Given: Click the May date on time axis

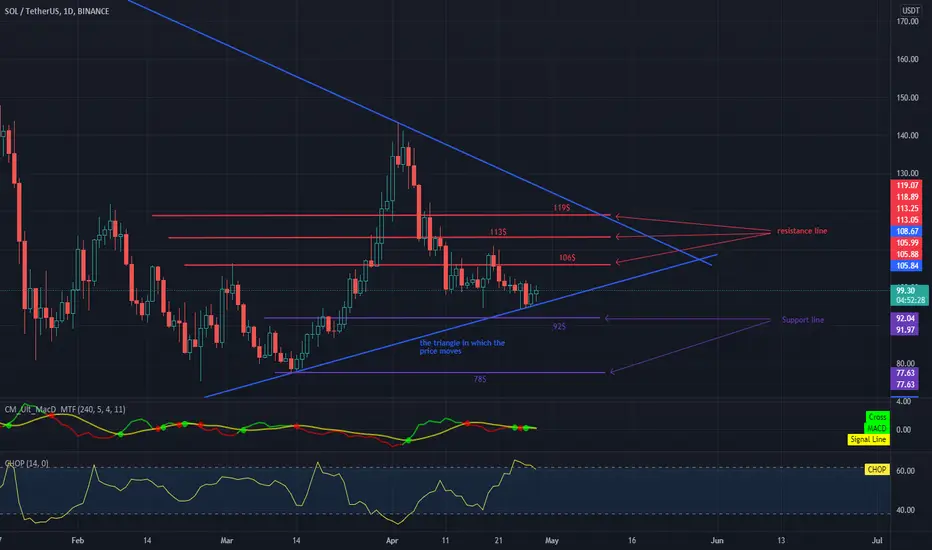Looking at the screenshot, I should (x=552, y=540).
